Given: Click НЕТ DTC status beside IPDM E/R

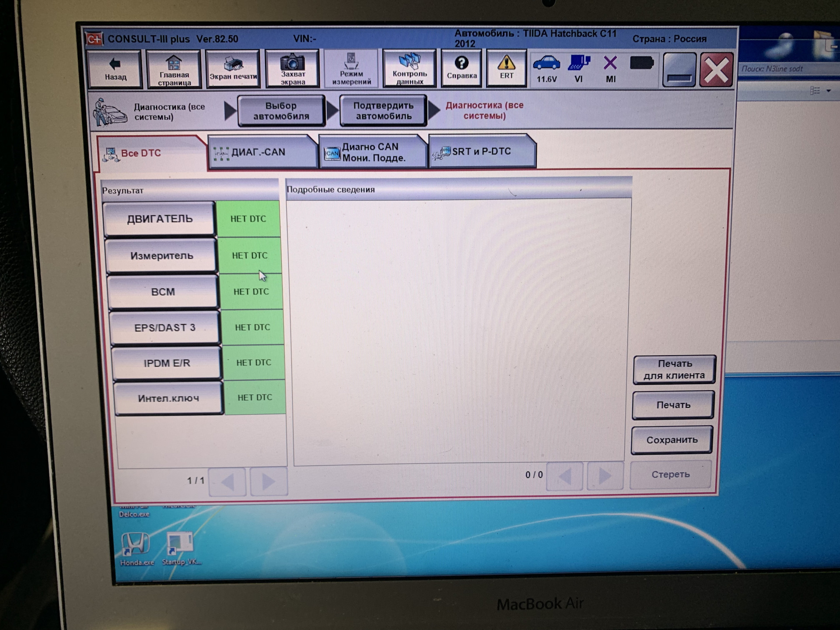Looking at the screenshot, I should (254, 362).
